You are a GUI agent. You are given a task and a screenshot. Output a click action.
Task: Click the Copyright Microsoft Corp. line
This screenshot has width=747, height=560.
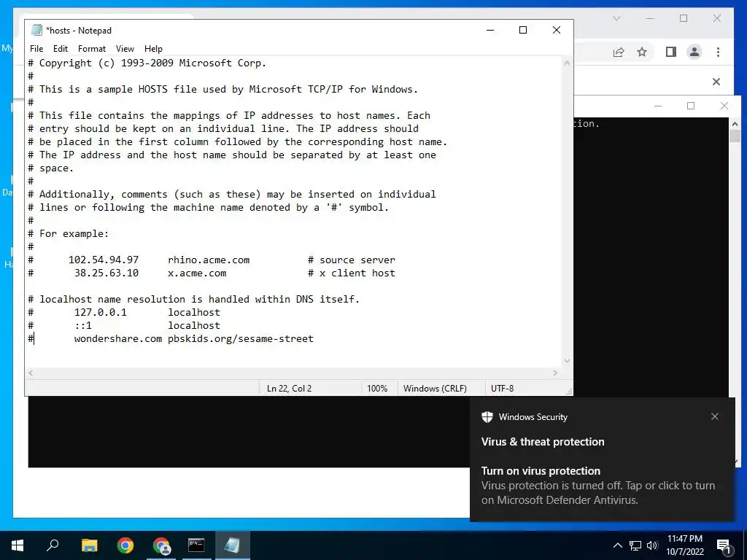pyautogui.click(x=147, y=63)
